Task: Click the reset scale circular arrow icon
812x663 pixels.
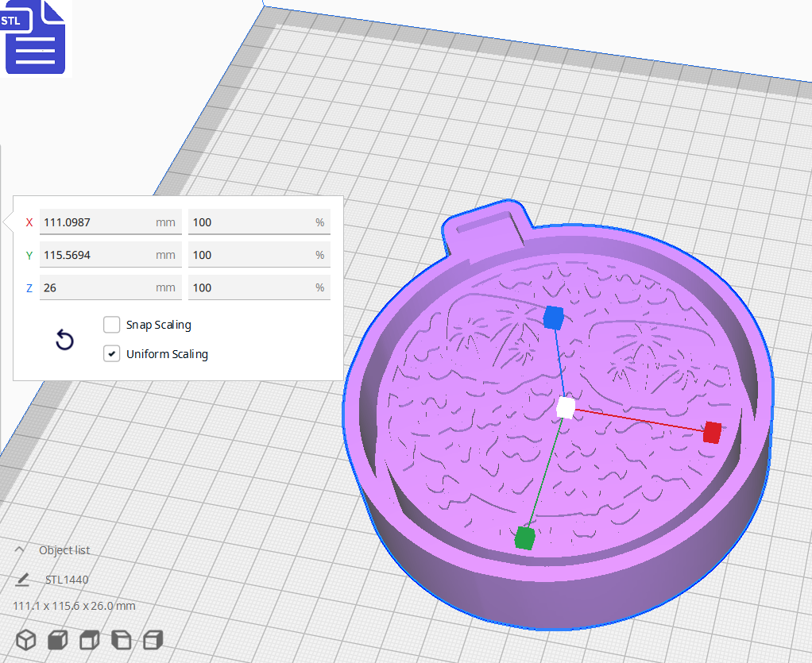Action: (x=64, y=339)
